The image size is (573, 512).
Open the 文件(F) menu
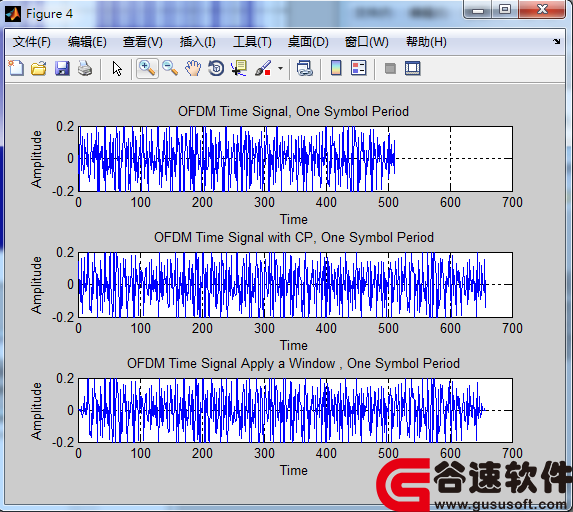(x=32, y=42)
